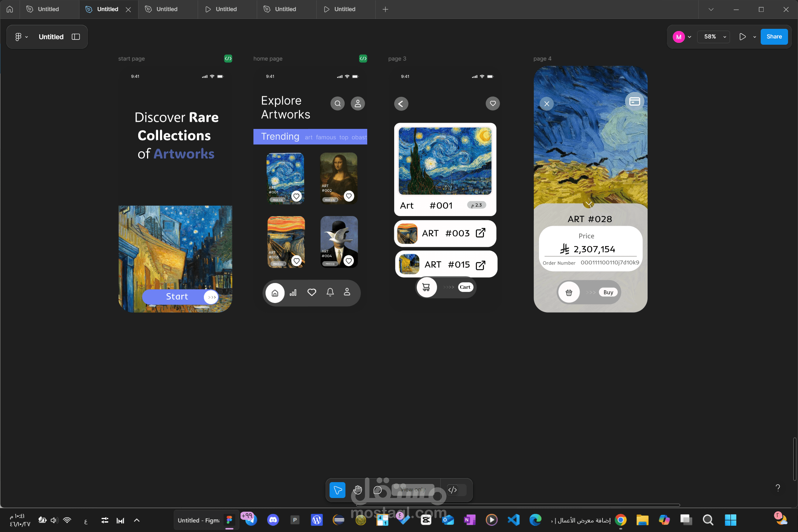Favorite the ART #001 card heart
The width and height of the screenshot is (798, 532).
(296, 196)
